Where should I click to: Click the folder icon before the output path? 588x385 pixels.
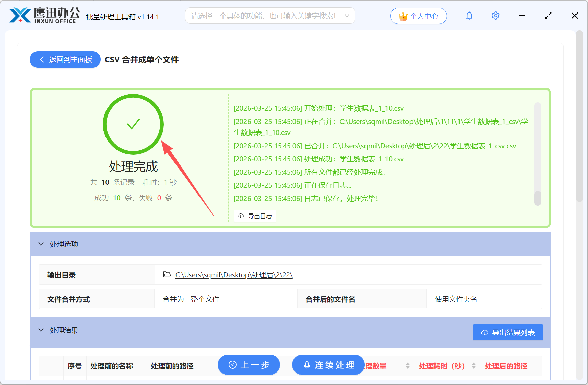pos(167,275)
